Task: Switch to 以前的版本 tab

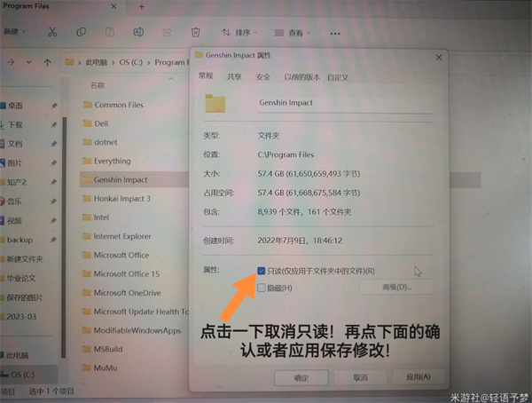Action: tap(302, 77)
